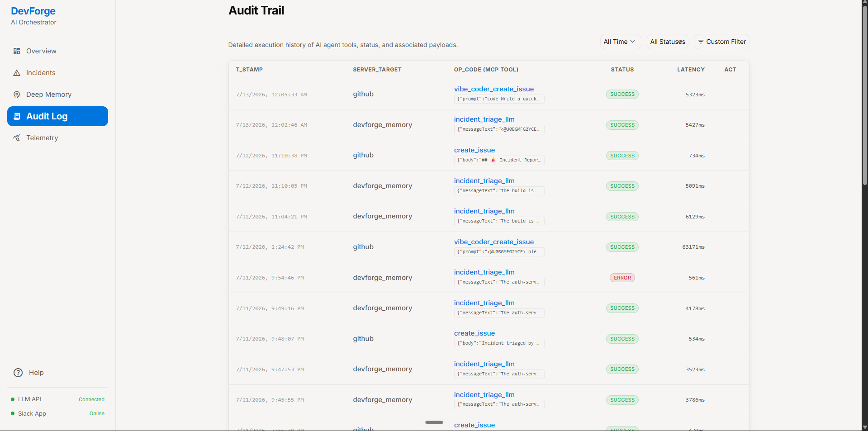Click the Telemetry chart icon
Image resolution: width=868 pixels, height=431 pixels.
click(17, 138)
